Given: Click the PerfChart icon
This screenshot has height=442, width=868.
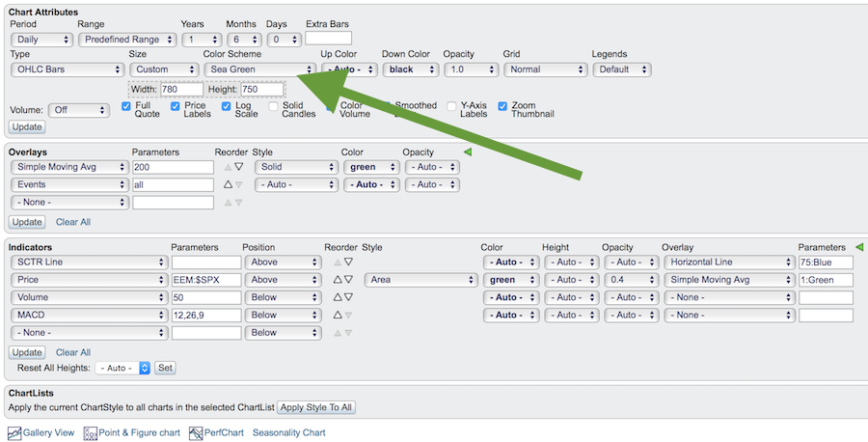Looking at the screenshot, I should (x=196, y=433).
